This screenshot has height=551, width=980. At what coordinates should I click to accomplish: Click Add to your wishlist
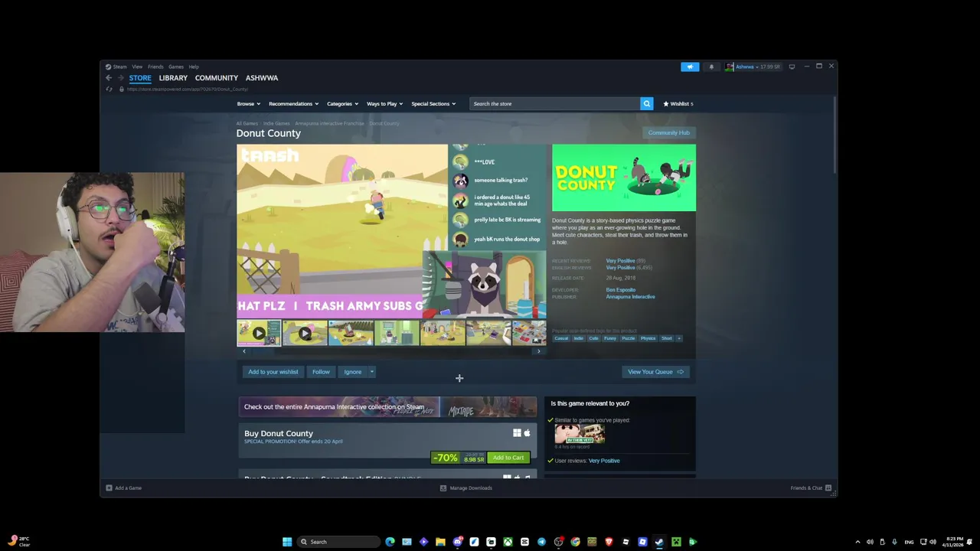point(273,372)
